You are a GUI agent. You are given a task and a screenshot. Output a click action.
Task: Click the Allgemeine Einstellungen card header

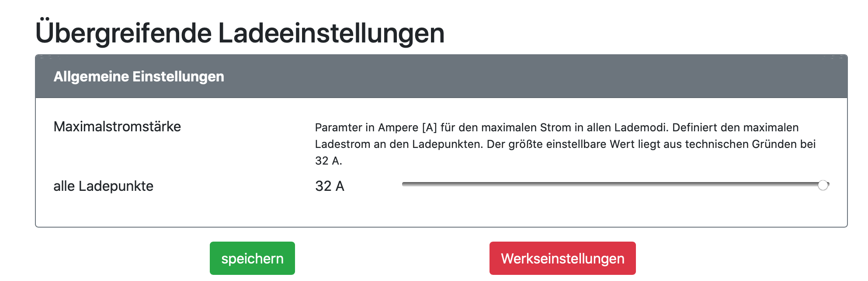coord(441,77)
